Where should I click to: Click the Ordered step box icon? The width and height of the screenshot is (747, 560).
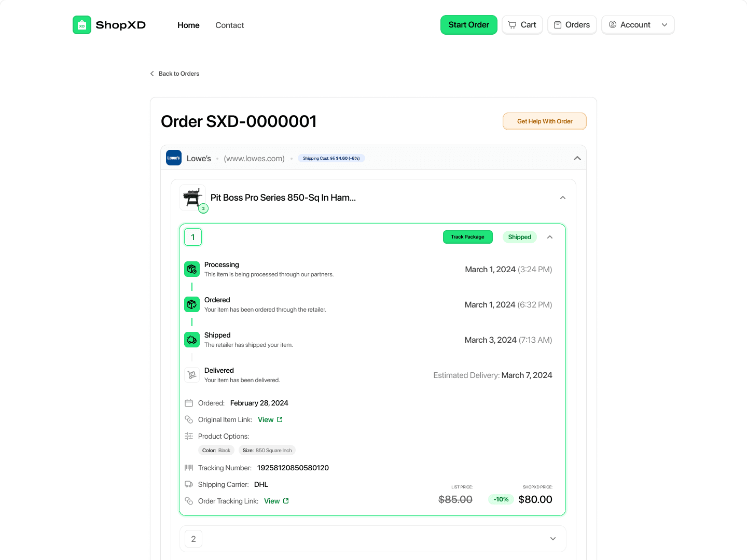(x=192, y=304)
